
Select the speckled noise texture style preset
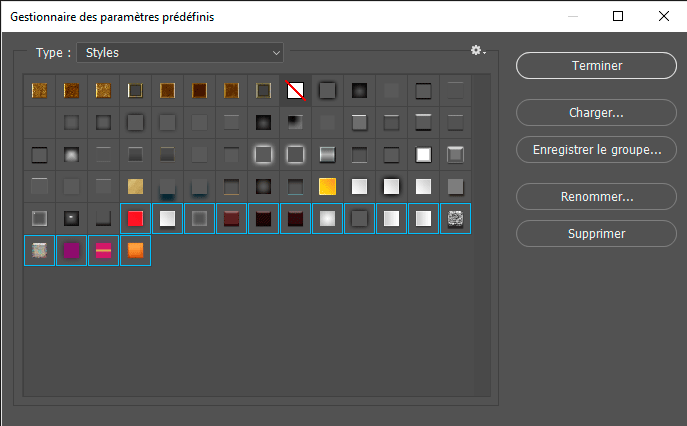(x=455, y=218)
